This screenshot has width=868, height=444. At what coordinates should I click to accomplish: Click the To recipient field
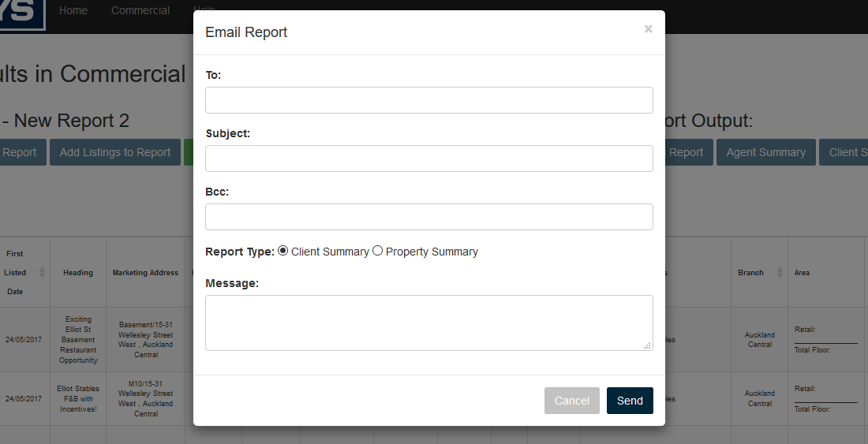click(x=428, y=100)
